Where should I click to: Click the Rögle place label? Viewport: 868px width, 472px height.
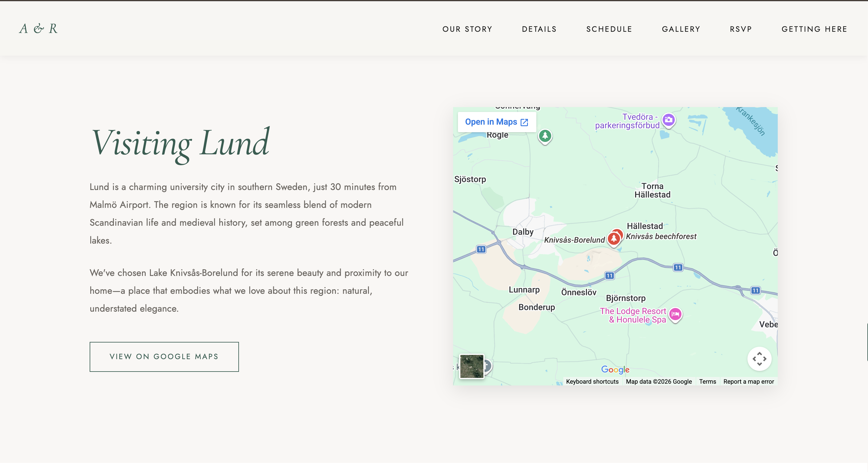click(497, 135)
